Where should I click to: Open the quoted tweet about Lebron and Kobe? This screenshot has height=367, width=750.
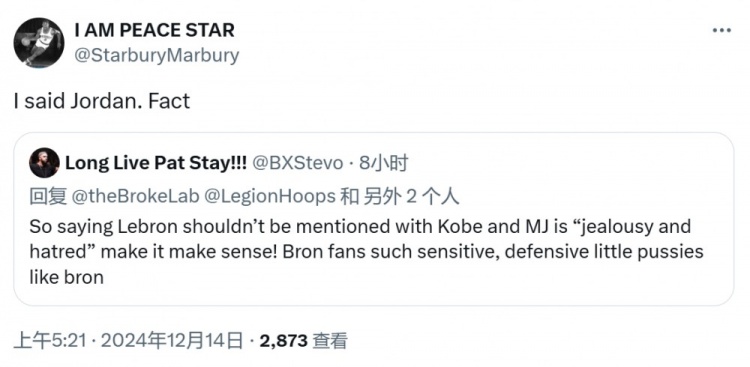(x=374, y=219)
